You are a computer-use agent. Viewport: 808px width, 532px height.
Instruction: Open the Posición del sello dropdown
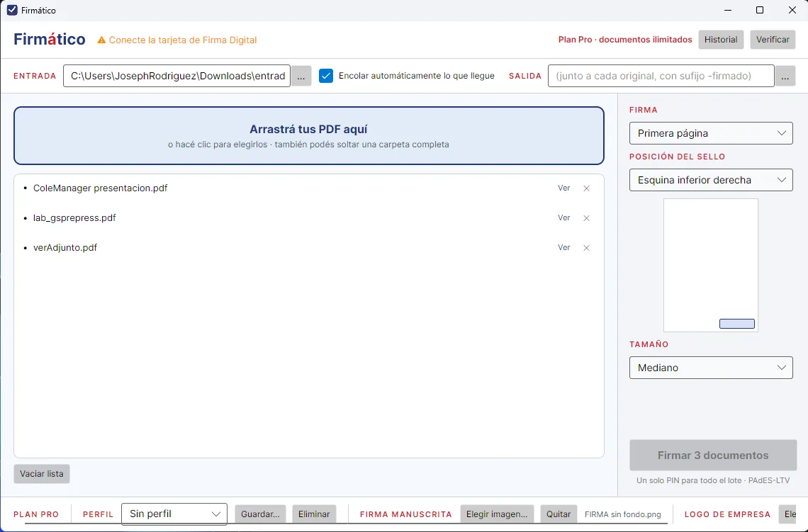tap(711, 180)
